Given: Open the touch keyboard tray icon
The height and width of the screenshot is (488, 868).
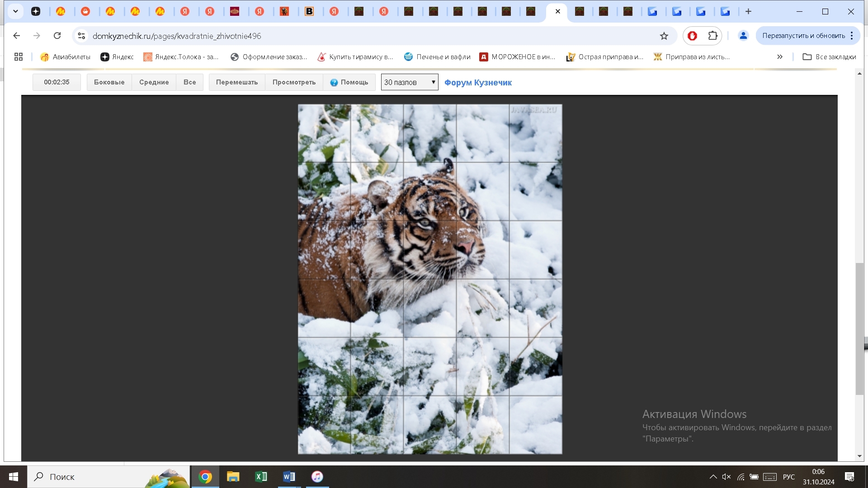Looking at the screenshot, I should pos(770,477).
